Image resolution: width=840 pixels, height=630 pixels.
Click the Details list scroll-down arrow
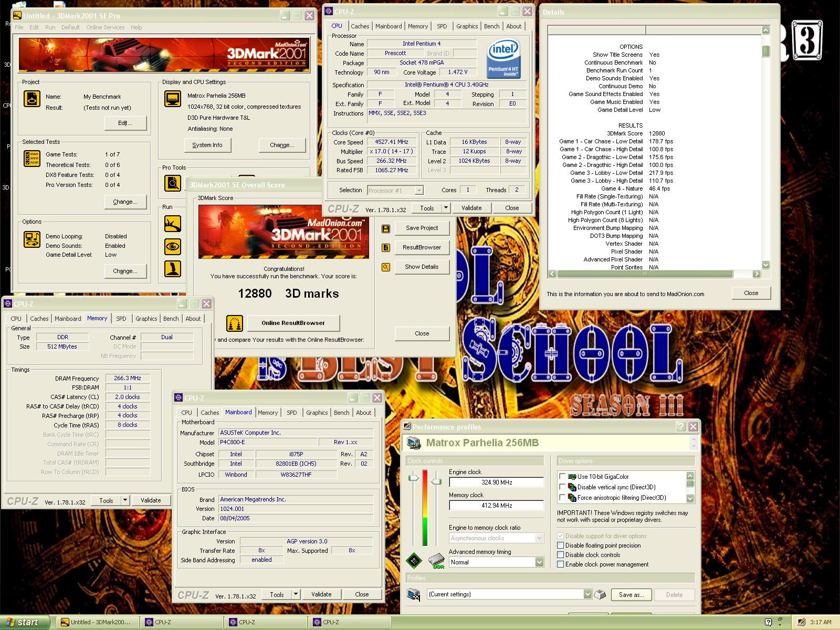pos(765,265)
